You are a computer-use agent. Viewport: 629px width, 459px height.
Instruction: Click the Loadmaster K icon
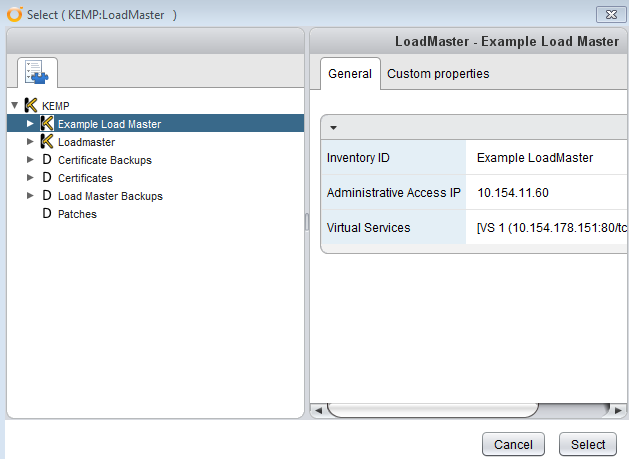click(47, 142)
